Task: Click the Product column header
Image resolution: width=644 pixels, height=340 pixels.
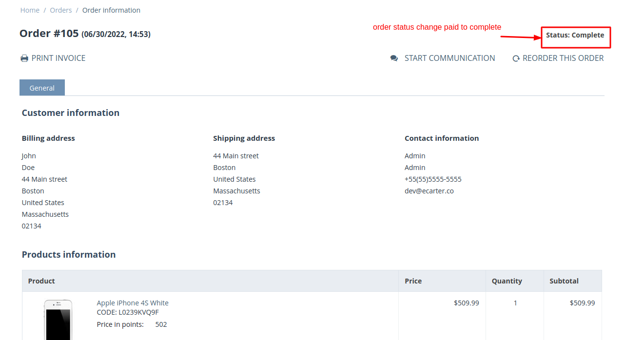Action: click(41, 281)
